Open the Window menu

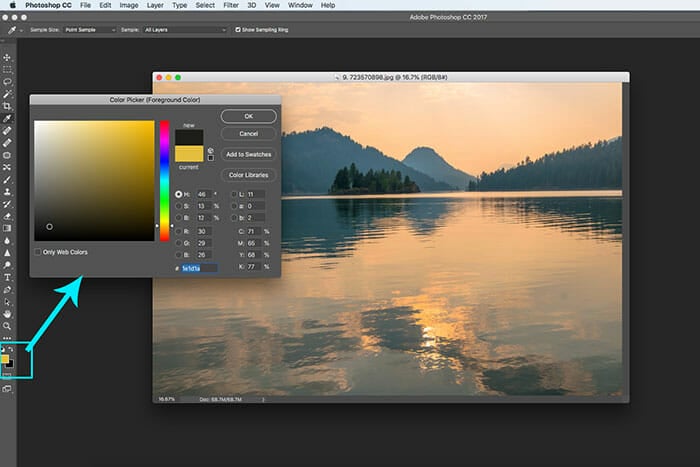300,5
